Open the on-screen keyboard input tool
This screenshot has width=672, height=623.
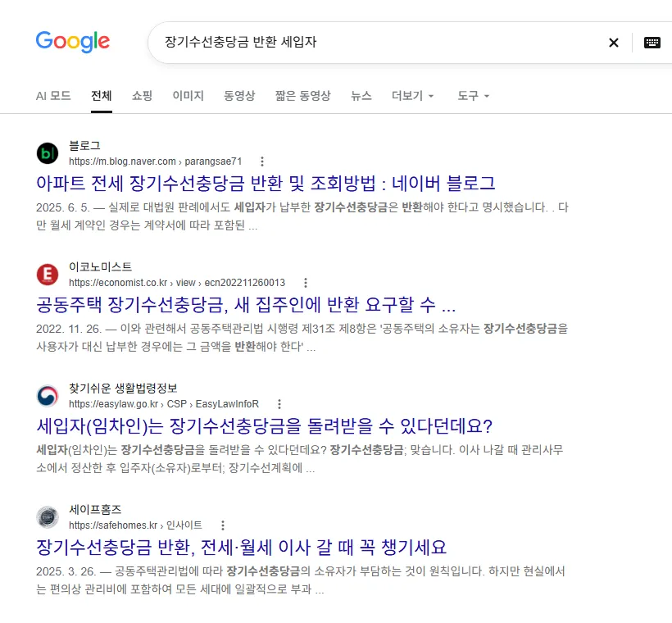(x=652, y=43)
